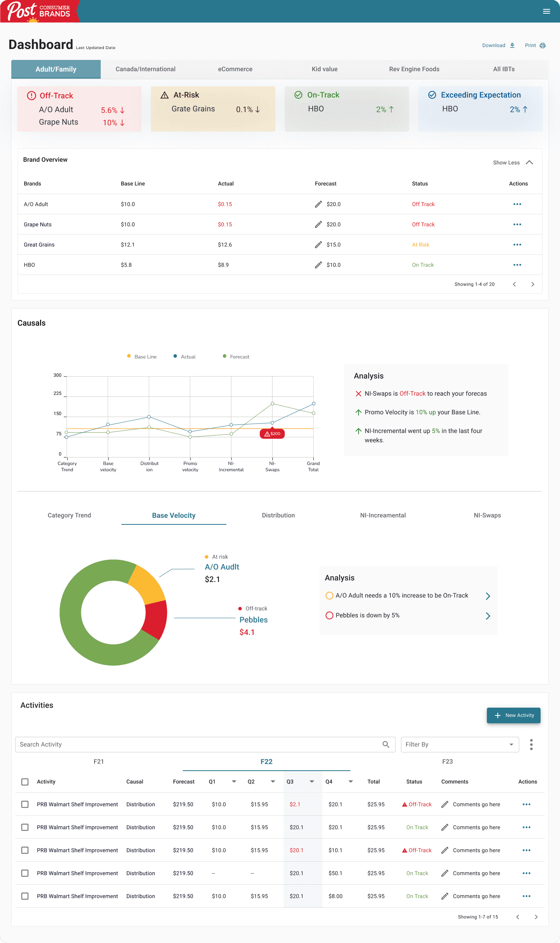Check the third PRB Walmart activity row
This screenshot has height=943, width=560.
pos(25,850)
